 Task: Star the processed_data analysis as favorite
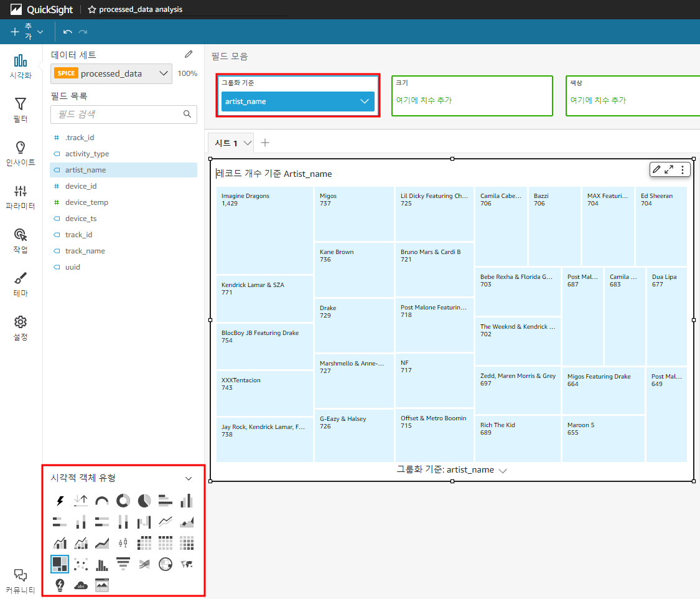click(92, 9)
